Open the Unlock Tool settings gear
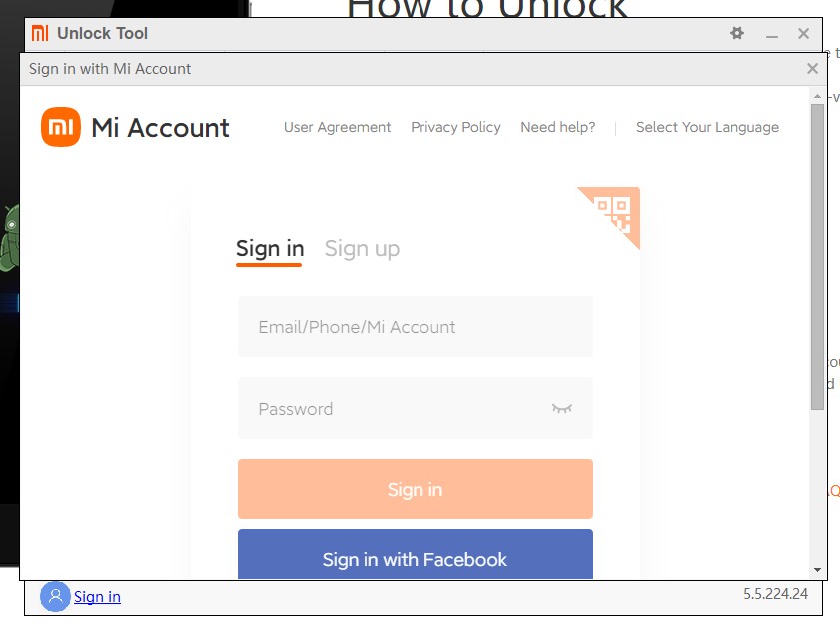The height and width of the screenshot is (623, 840). tap(737, 33)
